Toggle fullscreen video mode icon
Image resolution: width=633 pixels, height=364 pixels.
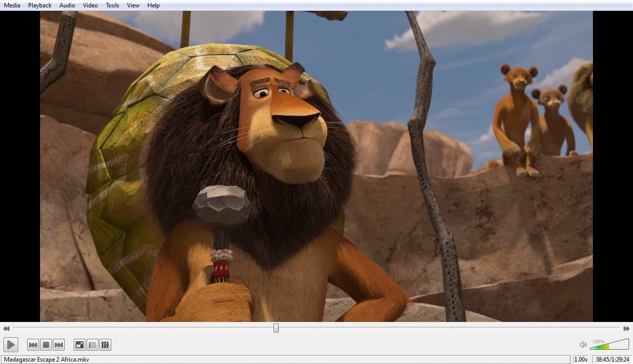click(79, 345)
